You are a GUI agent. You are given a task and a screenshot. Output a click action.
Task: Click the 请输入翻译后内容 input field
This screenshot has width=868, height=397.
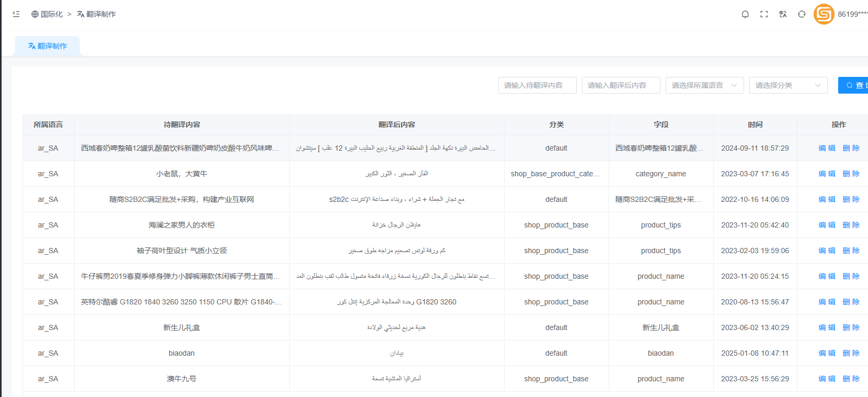(x=621, y=85)
